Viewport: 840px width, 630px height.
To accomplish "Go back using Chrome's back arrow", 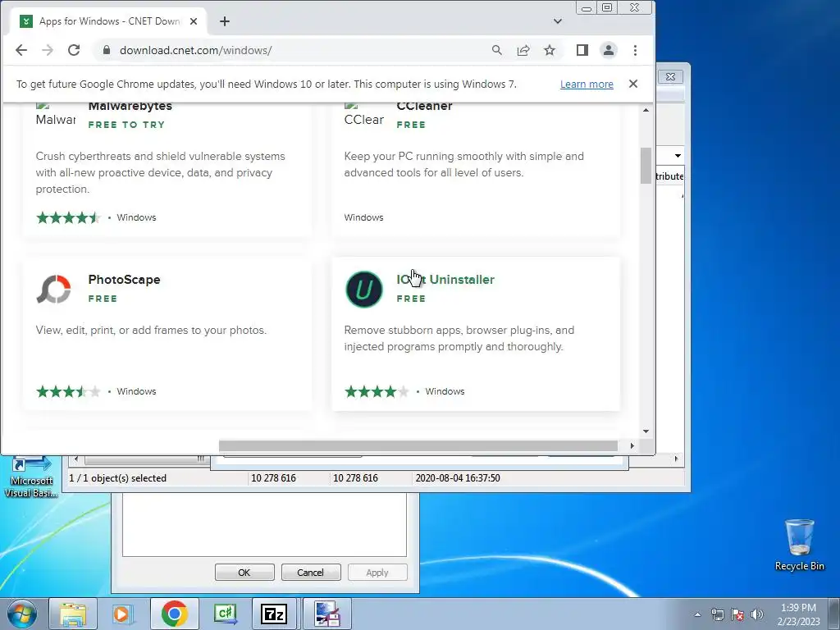I will pyautogui.click(x=21, y=50).
